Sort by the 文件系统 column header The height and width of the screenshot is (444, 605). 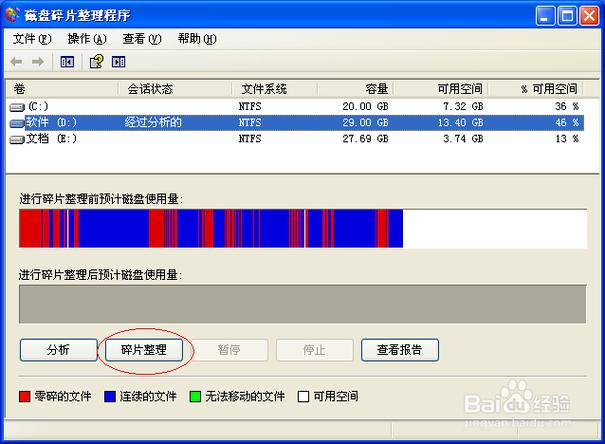pyautogui.click(x=275, y=89)
